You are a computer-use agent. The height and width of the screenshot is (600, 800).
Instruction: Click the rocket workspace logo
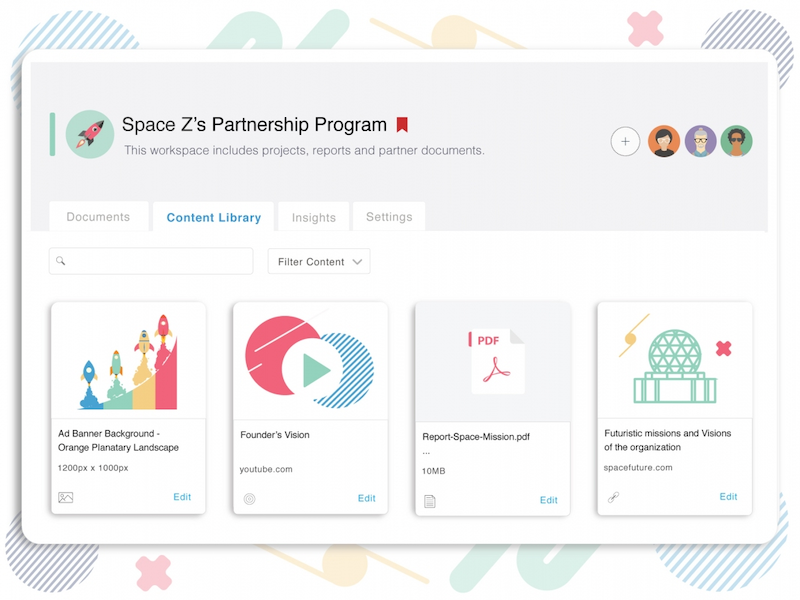88,133
